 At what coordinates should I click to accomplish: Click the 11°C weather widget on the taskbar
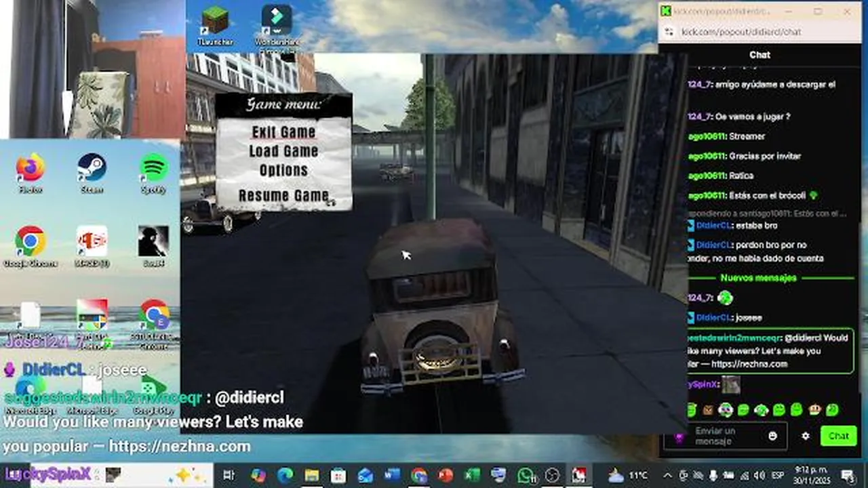click(x=628, y=475)
